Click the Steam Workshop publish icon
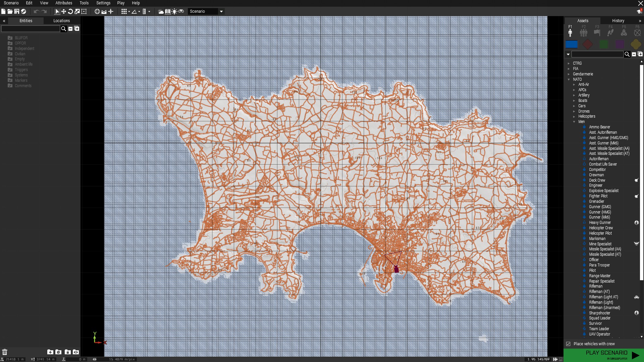 click(23, 11)
